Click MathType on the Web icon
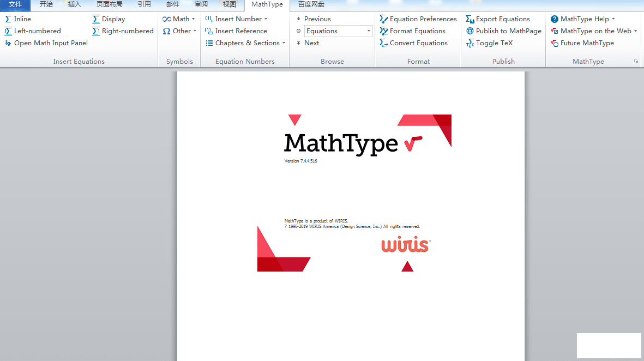Image resolution: width=644 pixels, height=361 pixels. coord(555,31)
